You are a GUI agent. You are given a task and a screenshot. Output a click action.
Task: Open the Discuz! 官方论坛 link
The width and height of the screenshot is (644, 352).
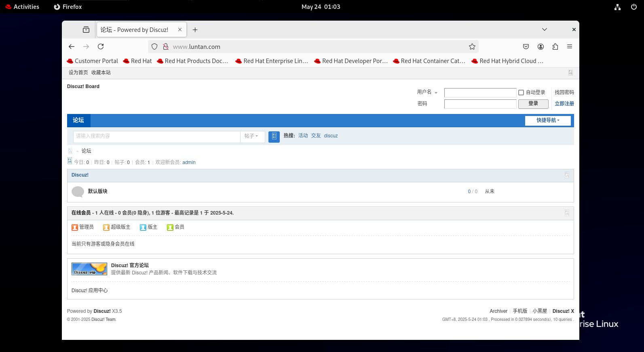130,266
